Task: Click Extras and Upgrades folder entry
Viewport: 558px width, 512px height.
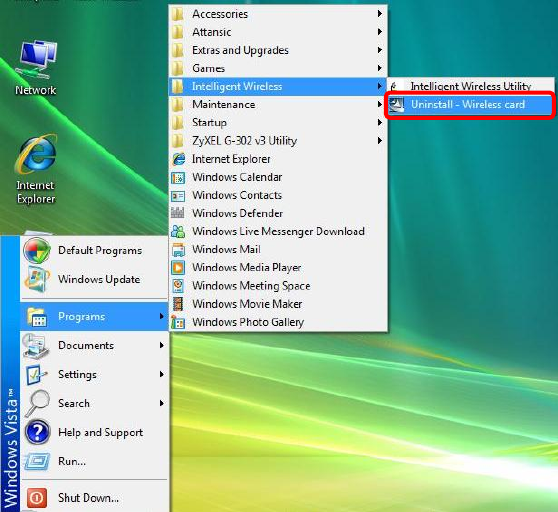Action: point(278,50)
